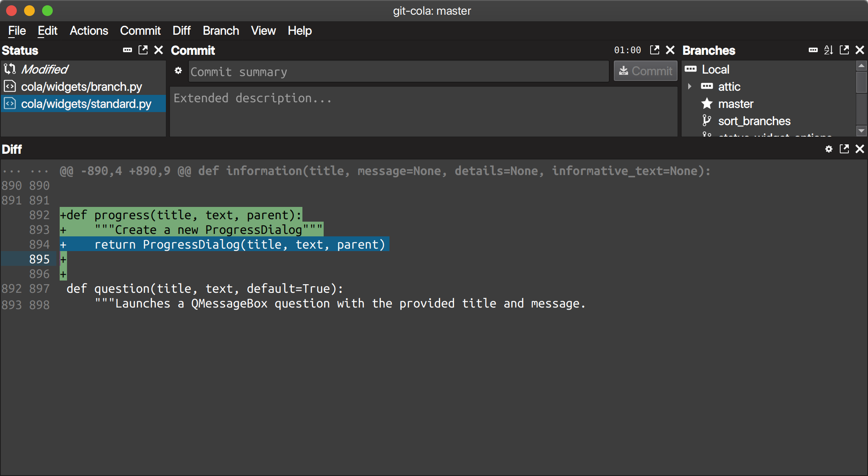Click the Commit button to save changes
Viewport: 868px width, 476px height.
(x=644, y=72)
